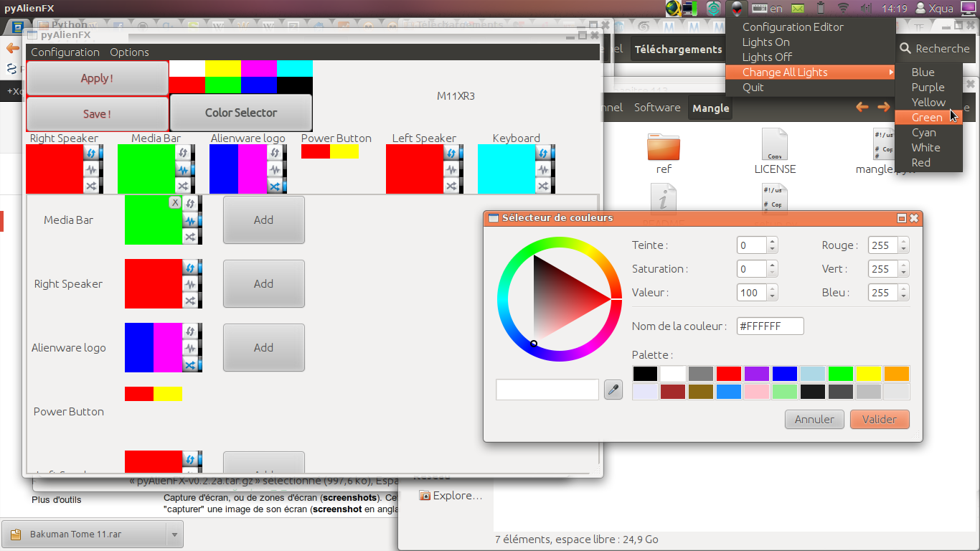
Task: Toggle shuffle mode in the Right Speaker list row
Action: click(x=190, y=301)
